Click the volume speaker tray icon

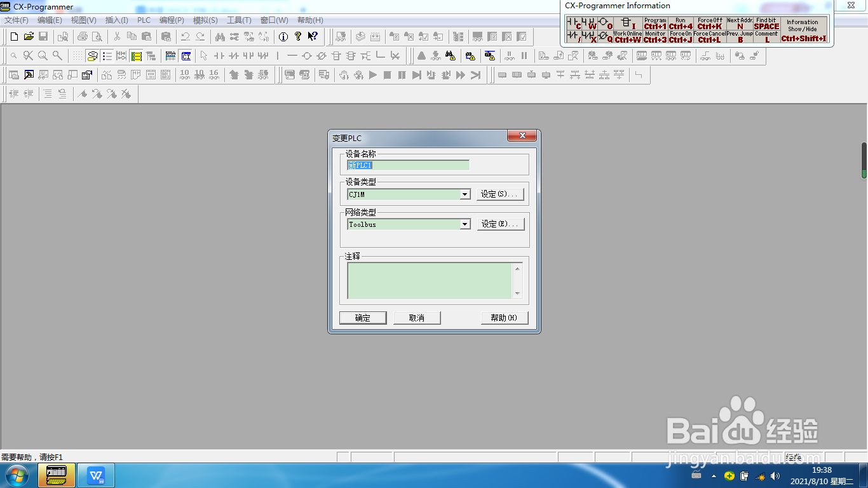point(775,476)
